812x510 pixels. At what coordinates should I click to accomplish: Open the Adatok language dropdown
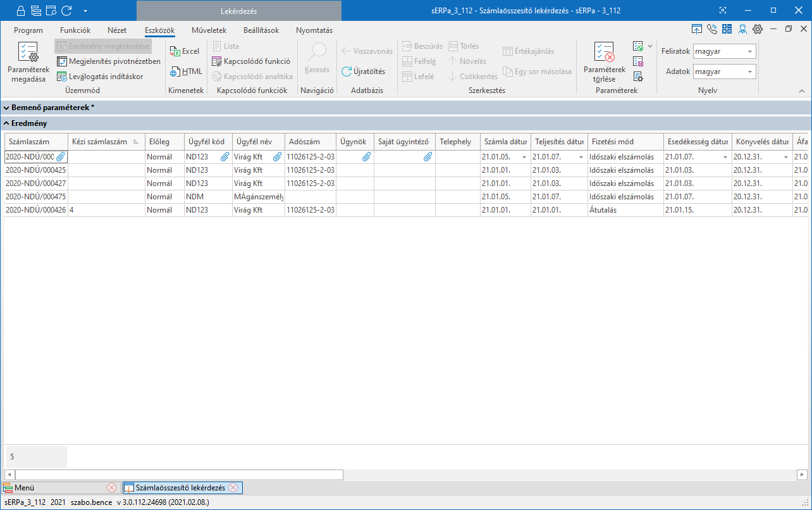749,72
